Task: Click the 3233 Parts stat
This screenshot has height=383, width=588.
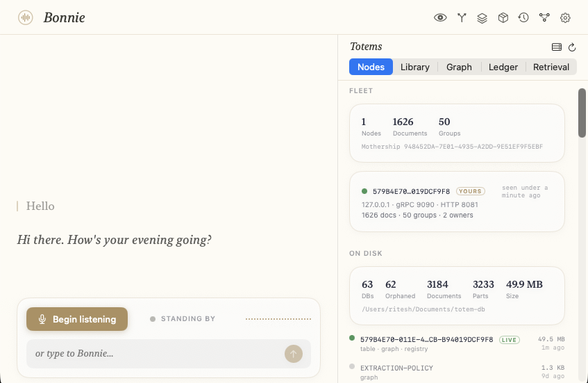Action: (483, 289)
